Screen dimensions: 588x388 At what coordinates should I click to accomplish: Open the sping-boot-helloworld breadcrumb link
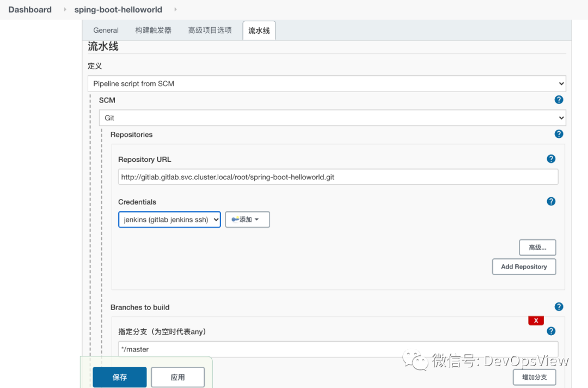pos(118,9)
